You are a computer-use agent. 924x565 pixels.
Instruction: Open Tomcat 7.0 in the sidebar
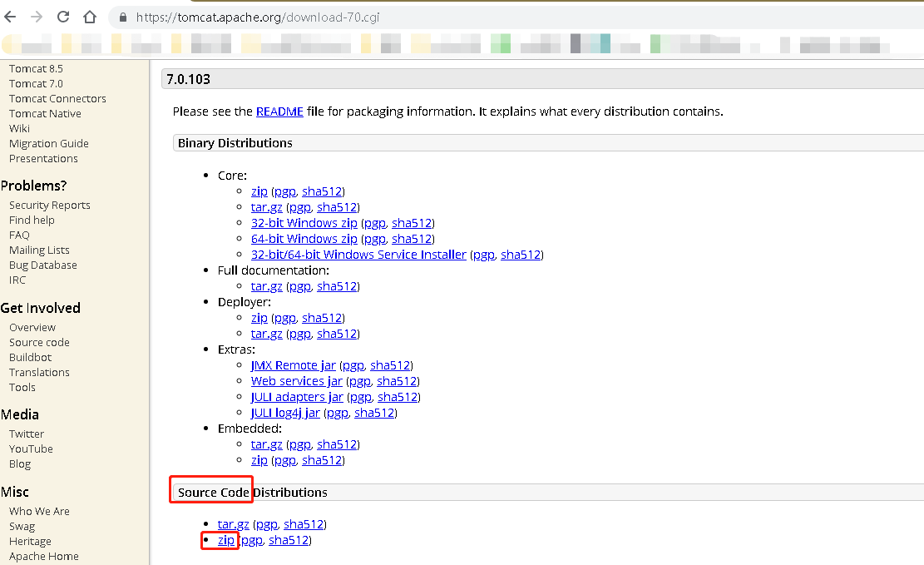36,83
